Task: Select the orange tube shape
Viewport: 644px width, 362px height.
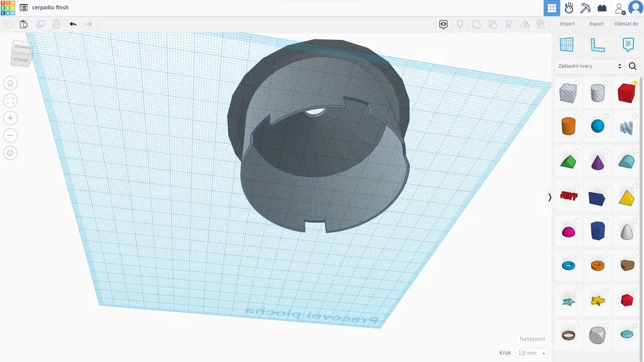Action: (x=598, y=266)
